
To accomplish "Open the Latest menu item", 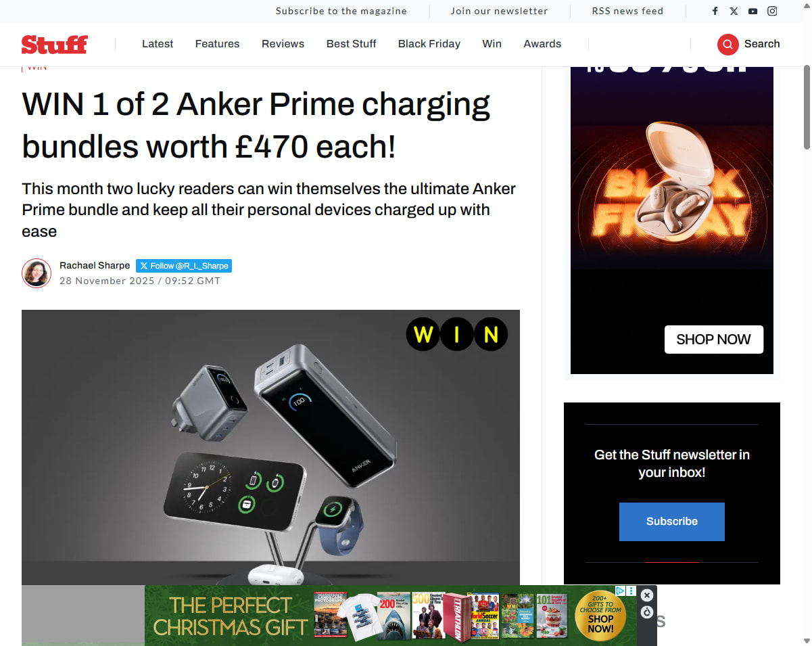I will pyautogui.click(x=158, y=44).
